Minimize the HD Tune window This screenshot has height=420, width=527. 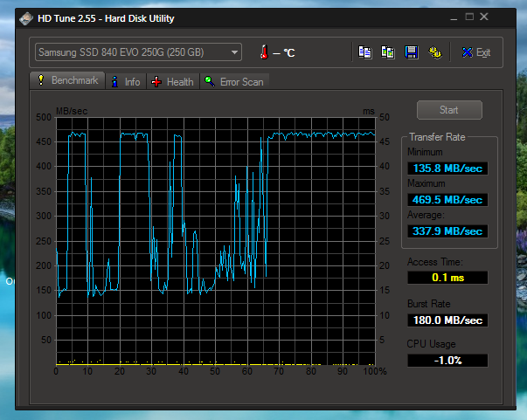(454, 17)
